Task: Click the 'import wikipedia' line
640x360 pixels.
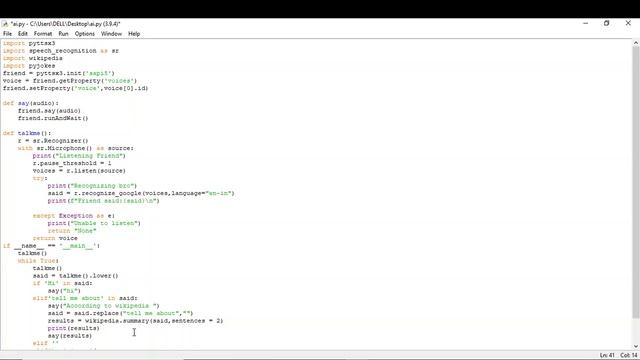Action: click(x=33, y=58)
